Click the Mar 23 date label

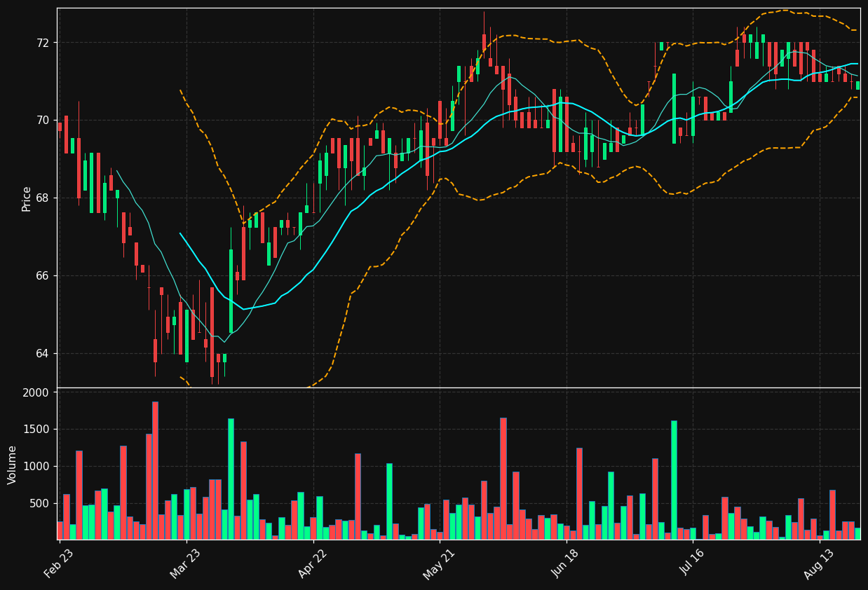[x=186, y=563]
